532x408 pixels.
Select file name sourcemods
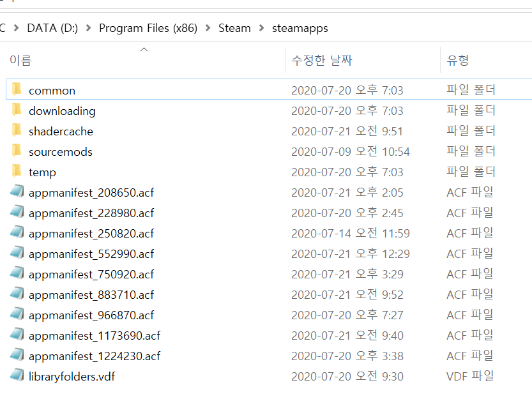pyautogui.click(x=61, y=152)
